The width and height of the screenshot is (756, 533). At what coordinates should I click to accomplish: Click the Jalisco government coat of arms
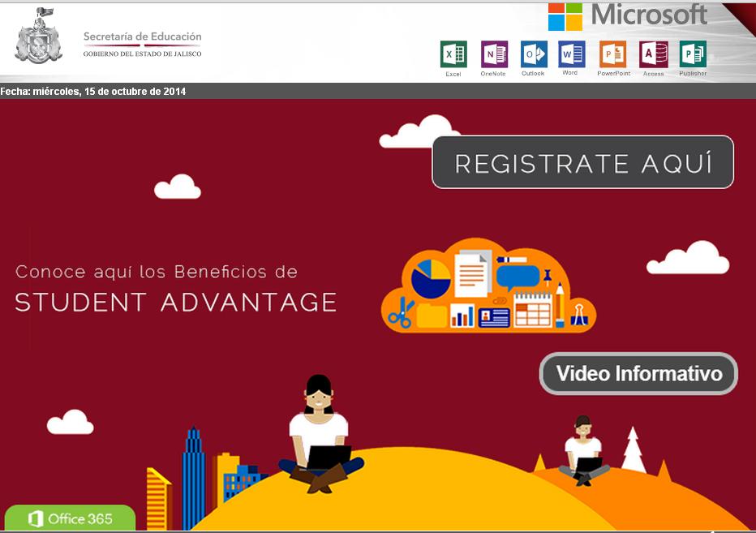39,36
